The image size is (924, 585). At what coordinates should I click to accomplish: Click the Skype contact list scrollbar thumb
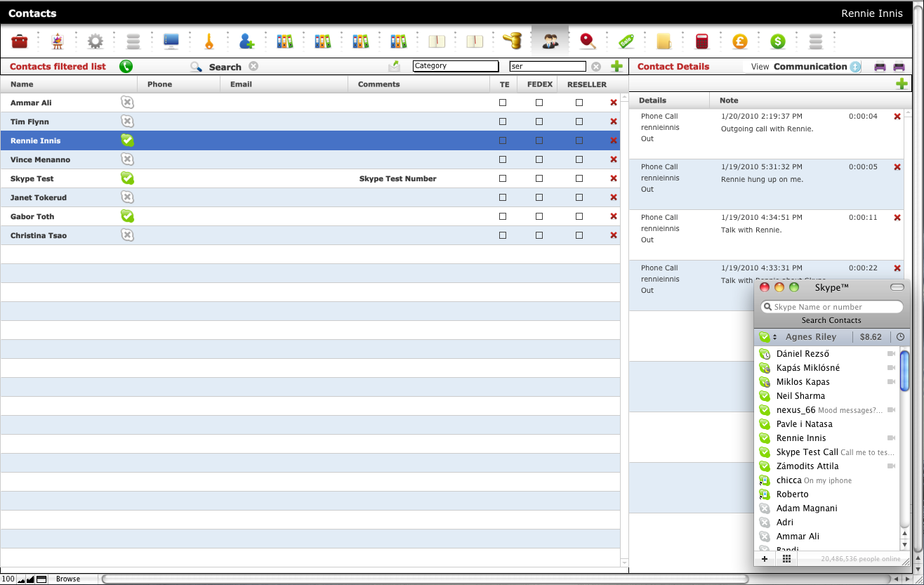pos(904,370)
